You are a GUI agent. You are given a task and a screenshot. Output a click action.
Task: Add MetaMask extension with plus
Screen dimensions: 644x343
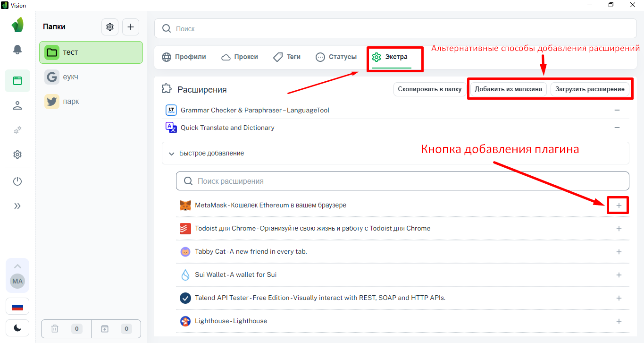click(x=619, y=206)
